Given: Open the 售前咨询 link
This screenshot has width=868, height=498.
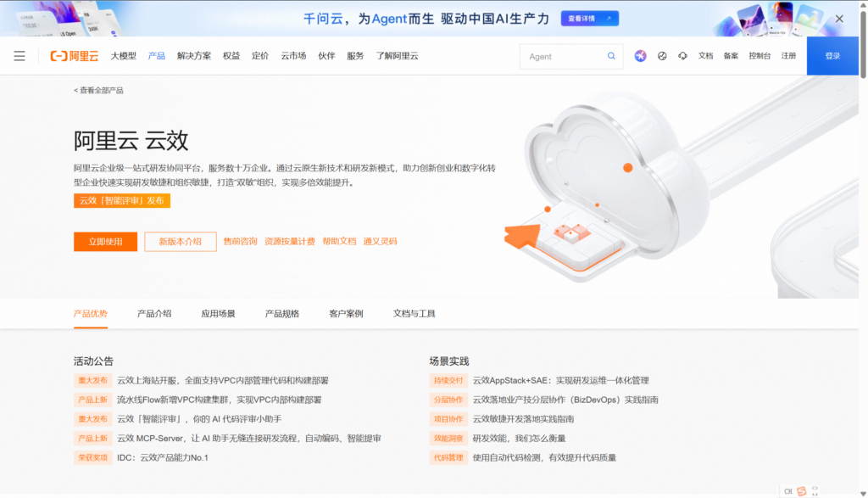Looking at the screenshot, I should click(240, 242).
